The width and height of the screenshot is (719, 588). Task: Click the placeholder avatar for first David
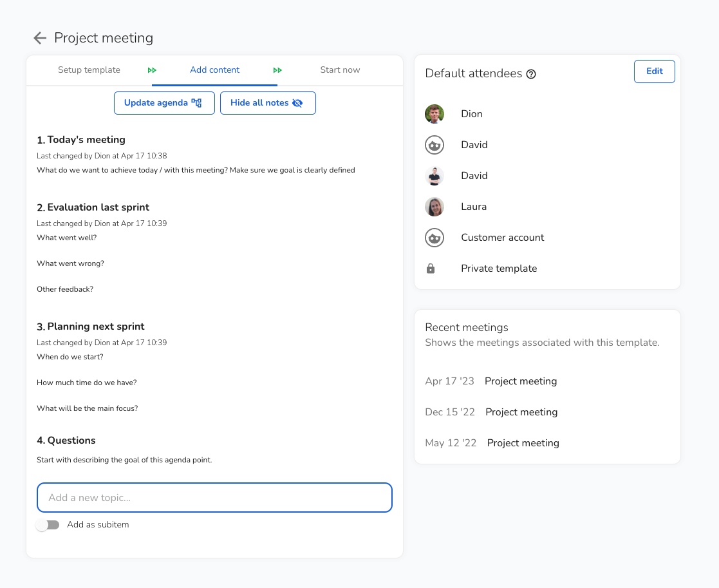[434, 145]
